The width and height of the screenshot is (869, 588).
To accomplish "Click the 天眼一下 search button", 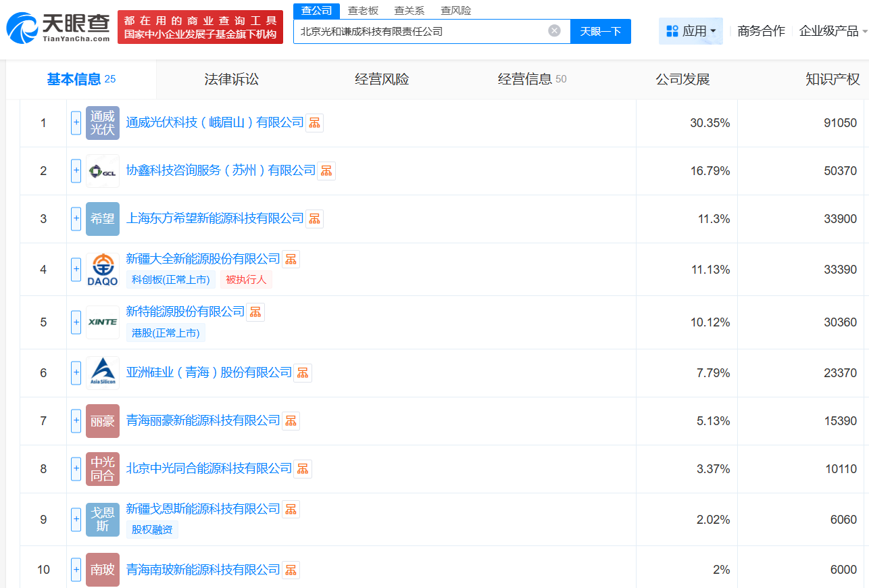I will point(601,31).
